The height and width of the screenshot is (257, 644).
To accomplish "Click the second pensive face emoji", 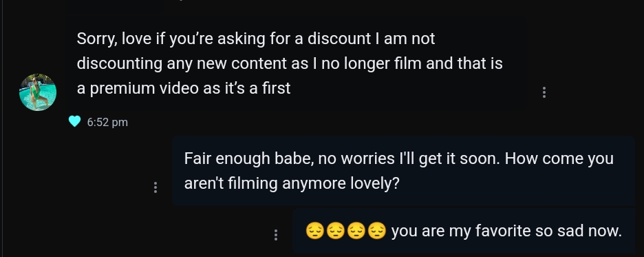I will coord(336,231).
